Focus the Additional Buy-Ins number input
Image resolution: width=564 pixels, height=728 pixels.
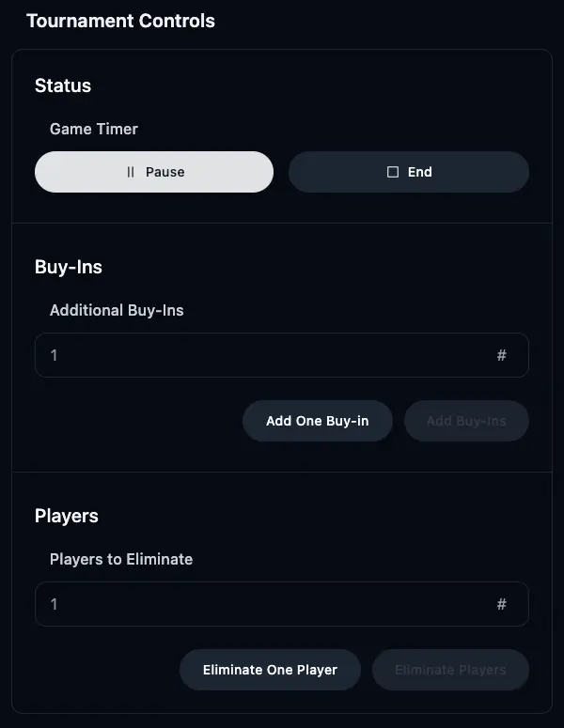pyautogui.click(x=263, y=355)
